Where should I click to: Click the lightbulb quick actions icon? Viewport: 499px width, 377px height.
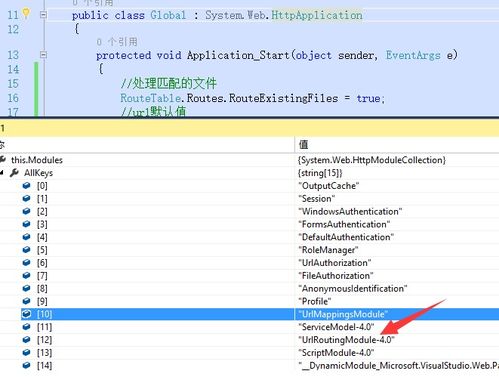point(26,13)
